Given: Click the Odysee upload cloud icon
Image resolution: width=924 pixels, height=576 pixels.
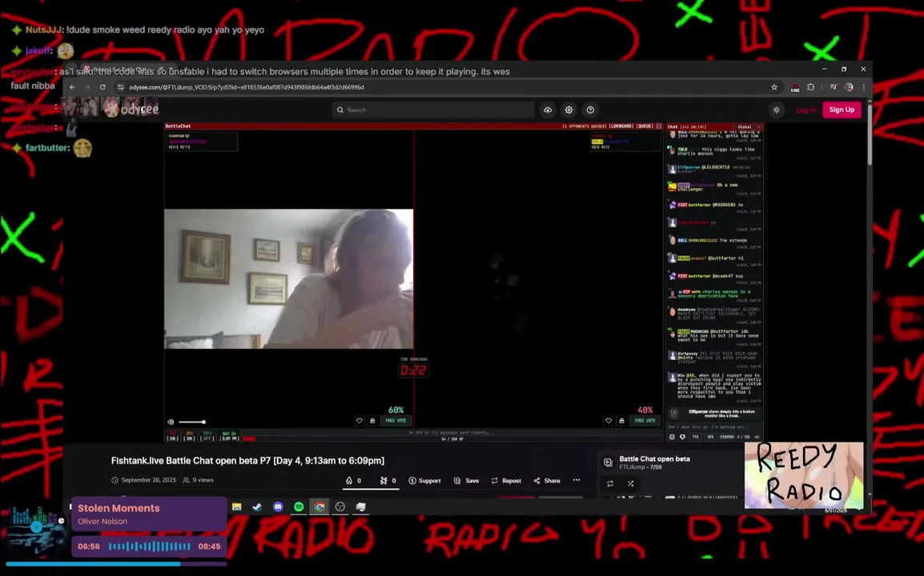Looking at the screenshot, I should coord(548,110).
